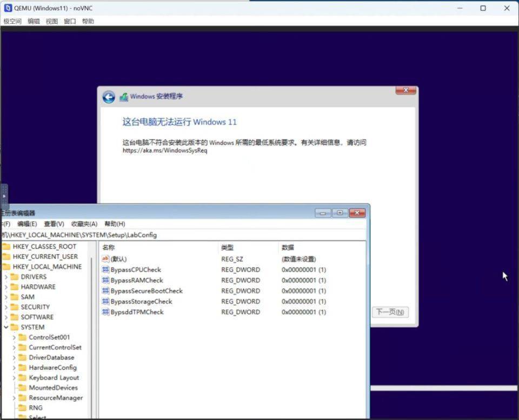The height and width of the screenshot is (420, 519).
Task: Click the QEMU noVNC app icon in title bar
Action: point(8,8)
